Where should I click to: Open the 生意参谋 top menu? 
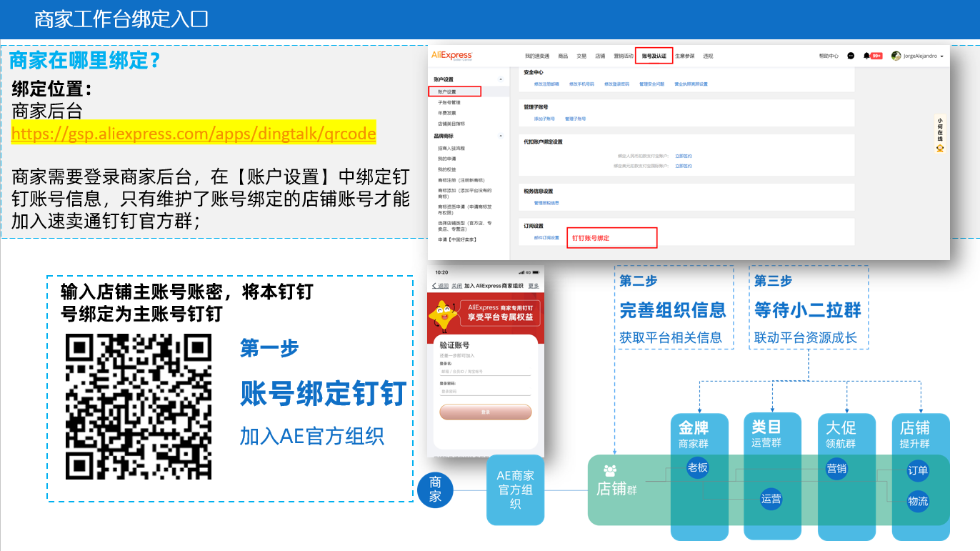(684, 56)
